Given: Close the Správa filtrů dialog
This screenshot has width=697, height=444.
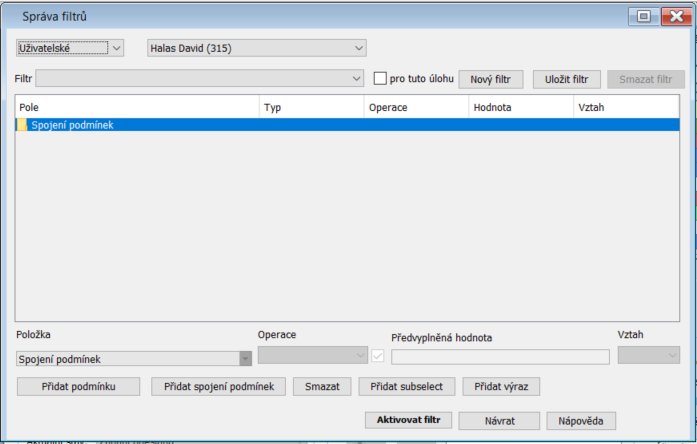Looking at the screenshot, I should [675, 15].
